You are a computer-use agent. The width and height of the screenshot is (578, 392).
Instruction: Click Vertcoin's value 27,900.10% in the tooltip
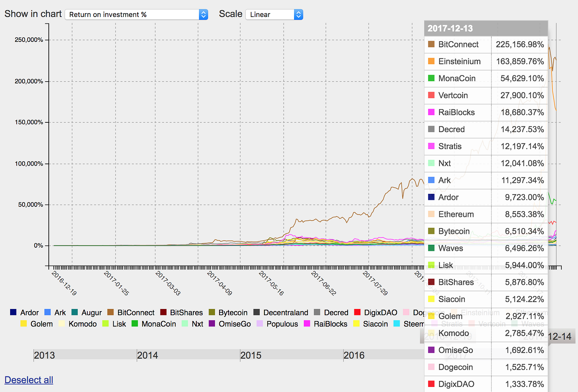coord(522,95)
